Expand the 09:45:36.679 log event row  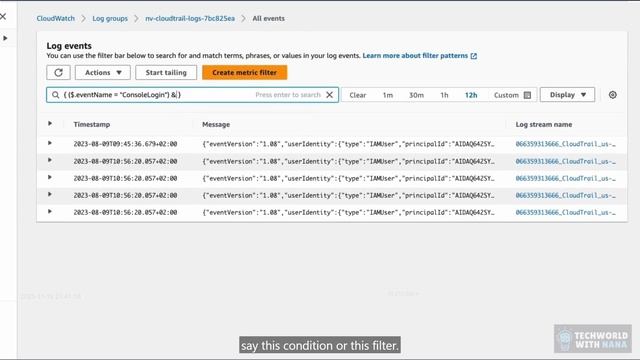point(50,143)
